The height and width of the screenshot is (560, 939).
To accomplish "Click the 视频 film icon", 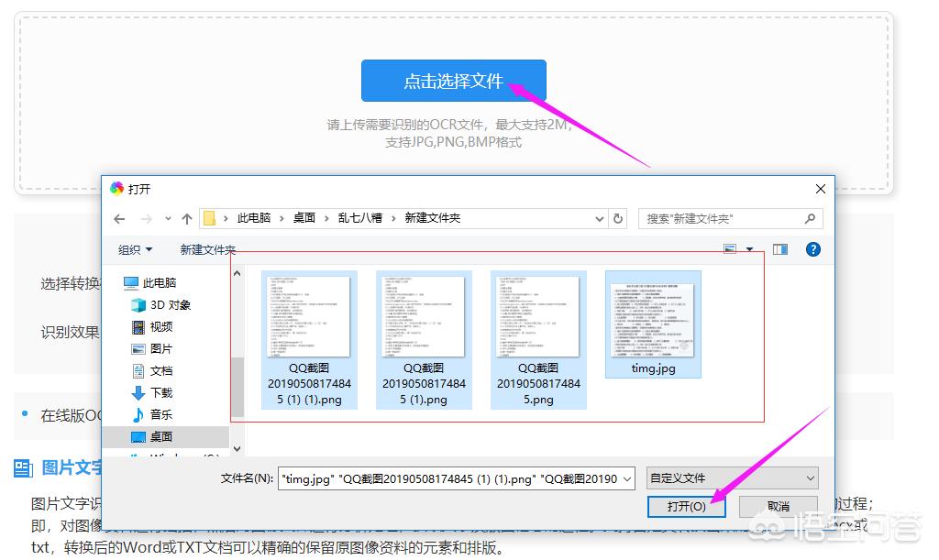I will tap(138, 326).
